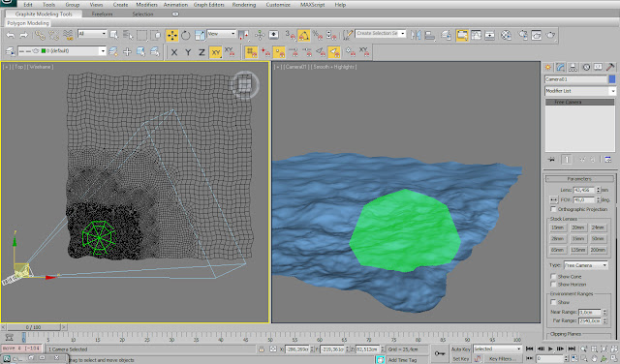Activate the Select and Rotate tool

(x=185, y=35)
